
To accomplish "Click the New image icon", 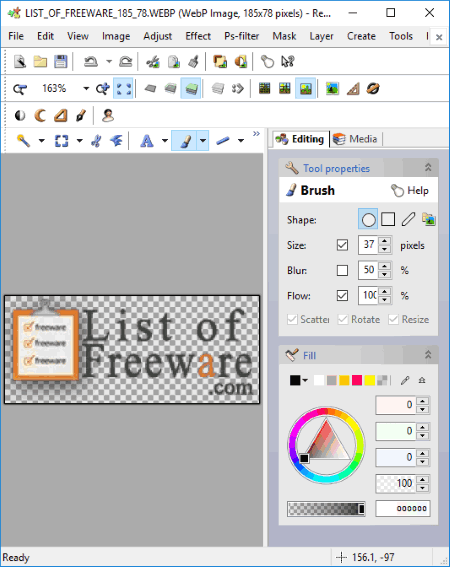I will tap(20, 61).
